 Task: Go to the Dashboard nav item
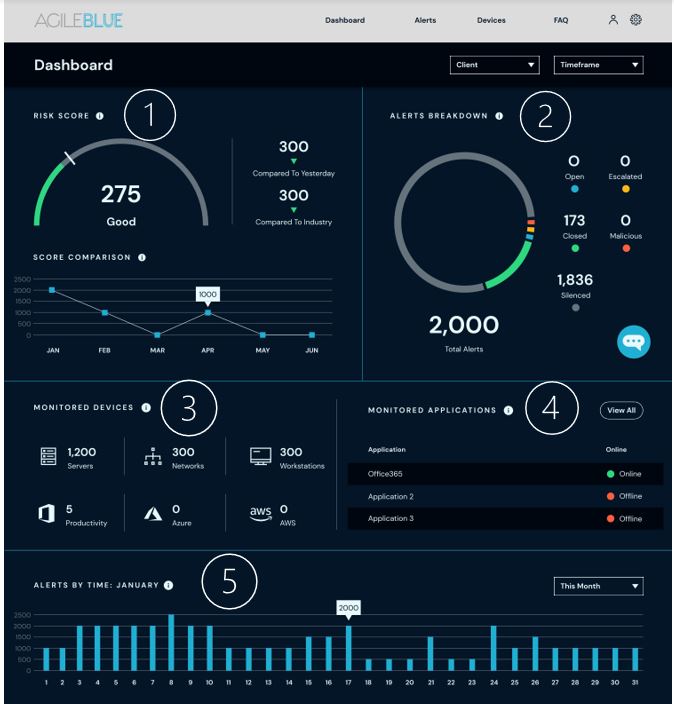coord(345,20)
